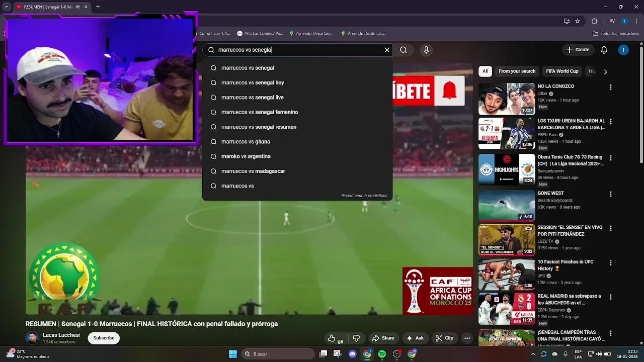Open 'Arriendo Depto Las...' bookmark

click(x=363, y=34)
